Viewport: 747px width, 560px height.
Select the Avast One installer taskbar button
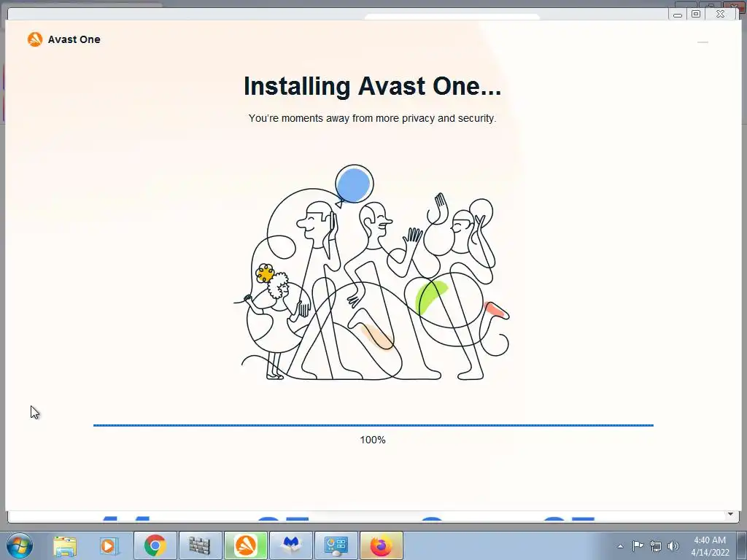coord(245,545)
